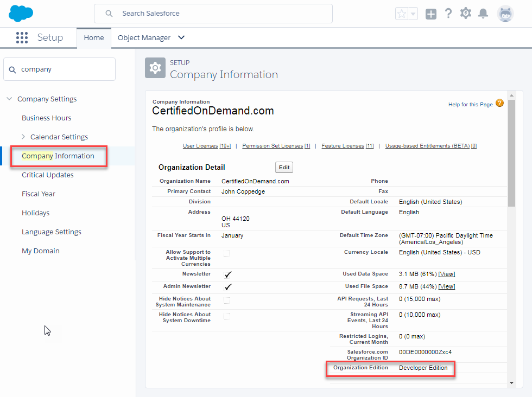Jump to Permission Set Licenses link

click(276, 146)
